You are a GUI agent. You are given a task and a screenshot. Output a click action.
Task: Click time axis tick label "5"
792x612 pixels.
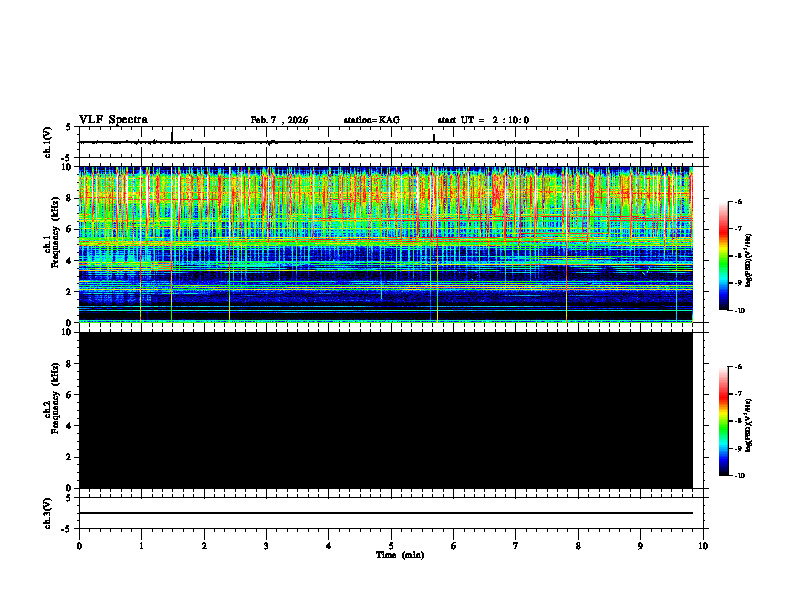coord(391,546)
